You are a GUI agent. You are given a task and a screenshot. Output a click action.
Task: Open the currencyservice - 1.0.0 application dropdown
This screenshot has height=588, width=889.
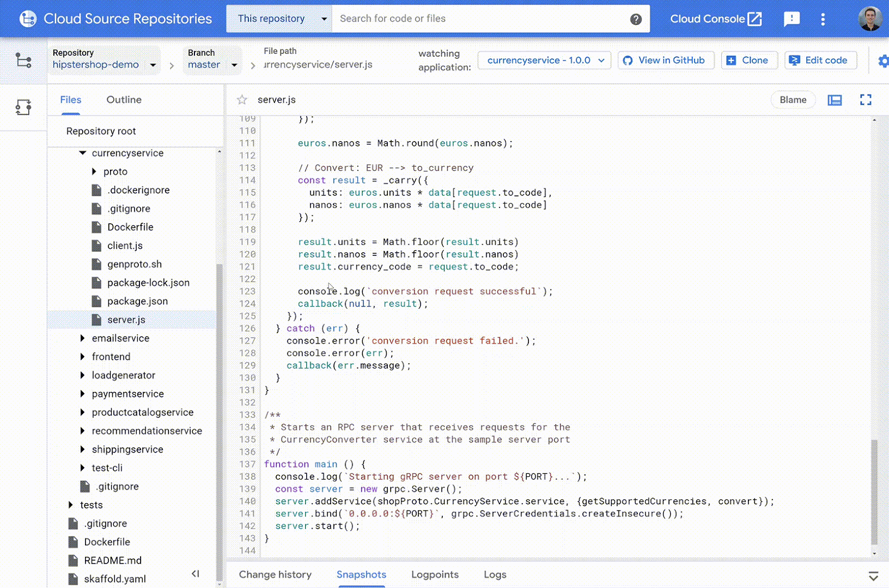tap(545, 60)
